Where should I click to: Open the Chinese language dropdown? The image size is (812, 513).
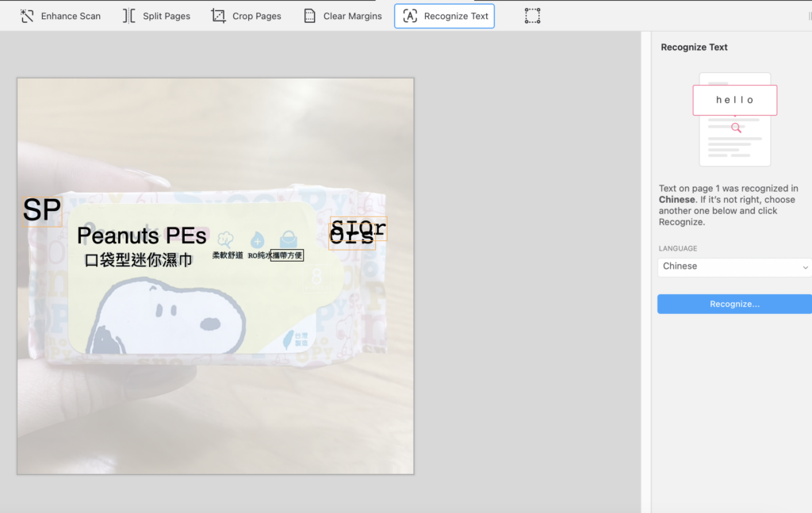[734, 267]
